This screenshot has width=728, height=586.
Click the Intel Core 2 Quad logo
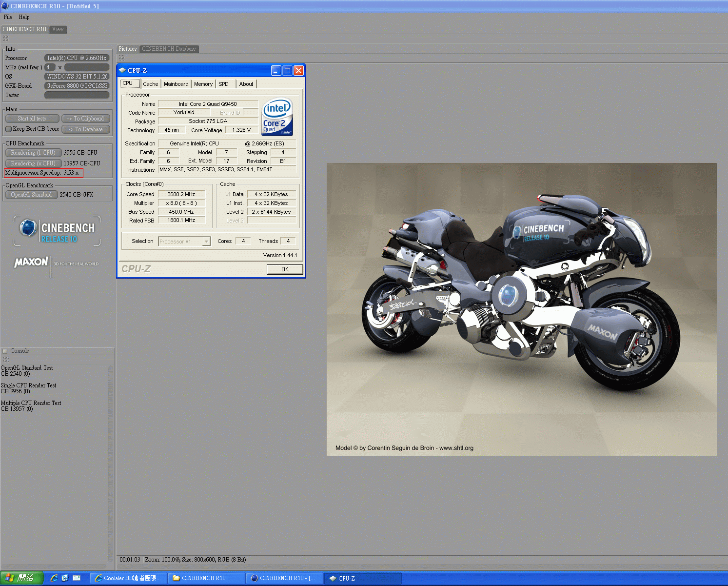(277, 117)
